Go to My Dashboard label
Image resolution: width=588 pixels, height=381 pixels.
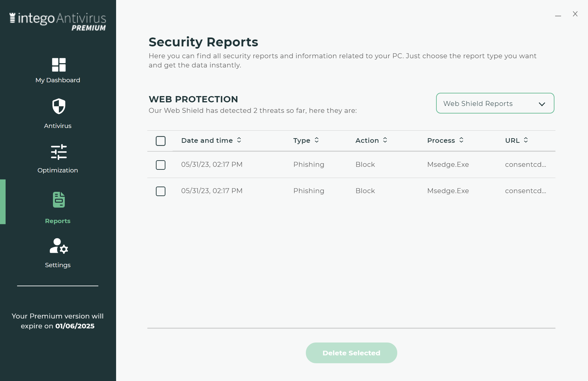[58, 80]
